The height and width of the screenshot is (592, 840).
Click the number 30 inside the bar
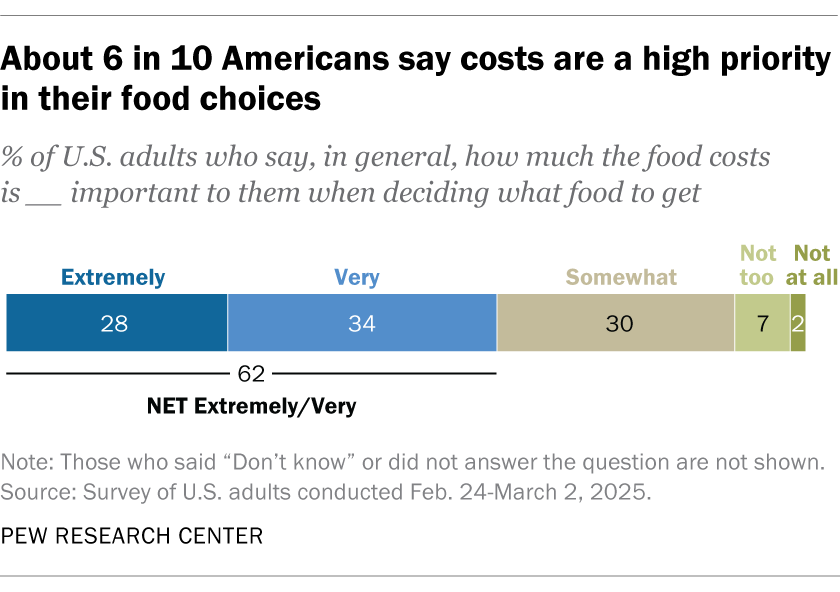click(616, 323)
